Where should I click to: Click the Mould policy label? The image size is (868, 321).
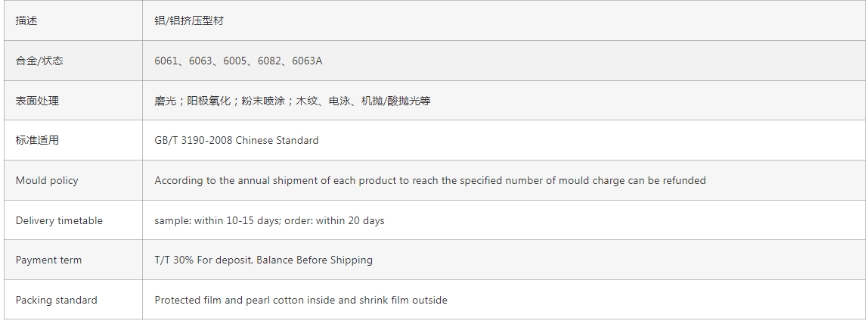pyautogui.click(x=47, y=180)
